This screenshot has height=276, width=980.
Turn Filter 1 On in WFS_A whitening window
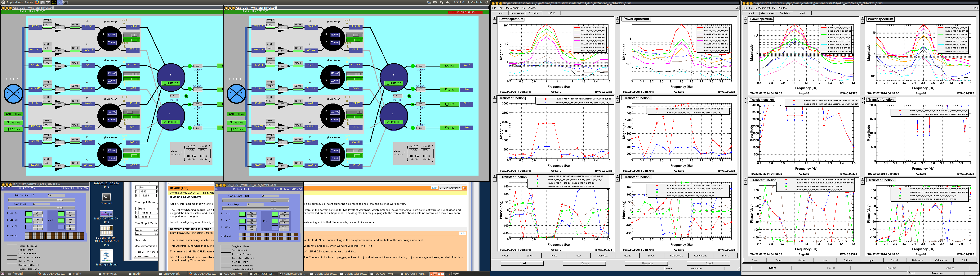click(x=38, y=216)
